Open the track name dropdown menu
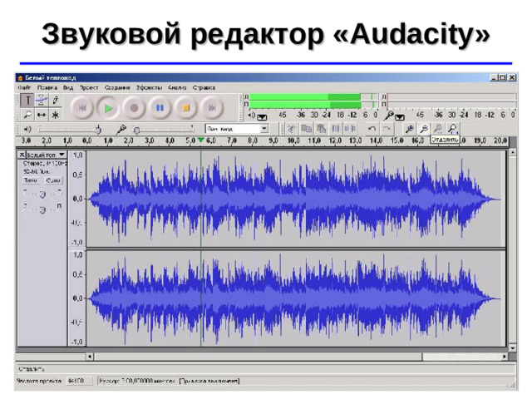The image size is (532, 399). (x=46, y=155)
